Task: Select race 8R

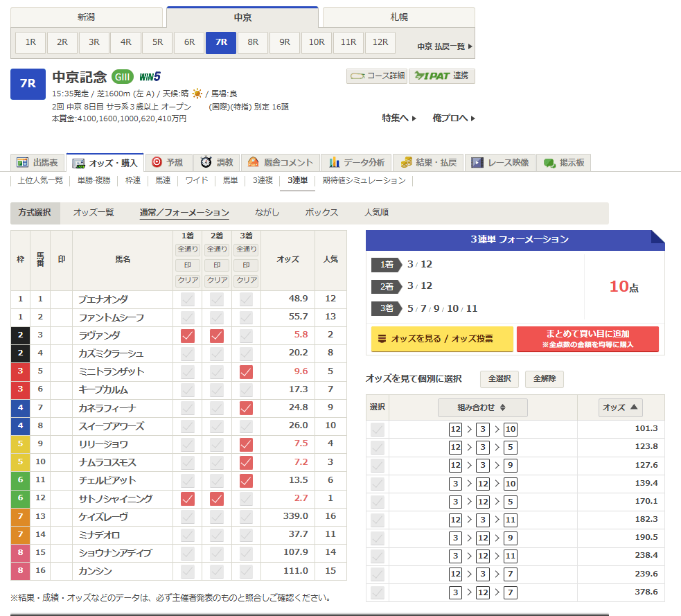Action: [x=253, y=42]
